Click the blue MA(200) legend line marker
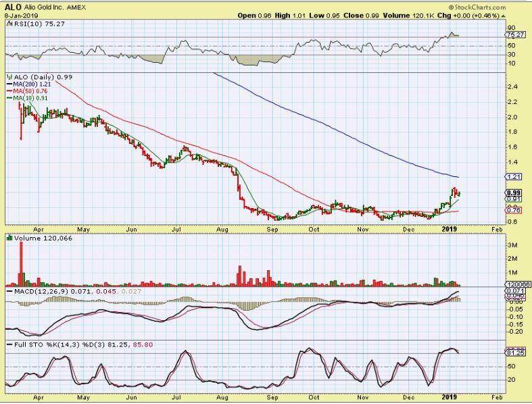The height and width of the screenshot is (404, 532). [x=9, y=84]
